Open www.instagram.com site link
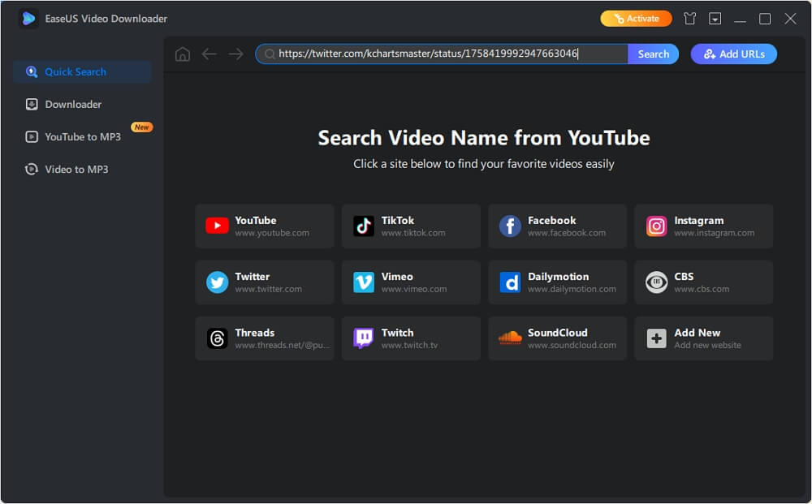Screen dimensions: 812x504 [x=714, y=233]
